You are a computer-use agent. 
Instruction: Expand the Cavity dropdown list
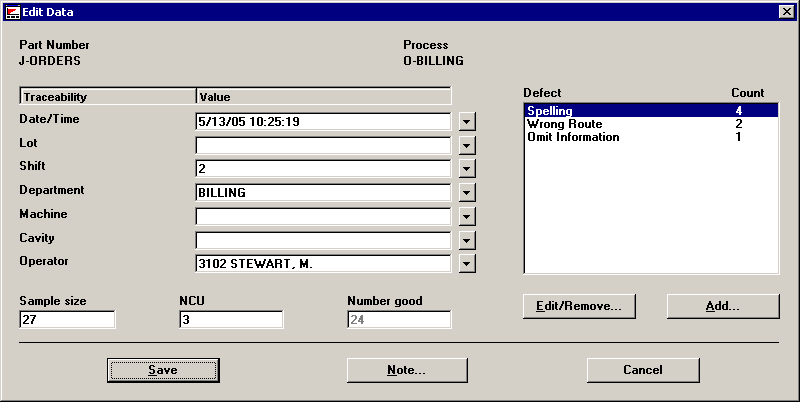point(467,240)
